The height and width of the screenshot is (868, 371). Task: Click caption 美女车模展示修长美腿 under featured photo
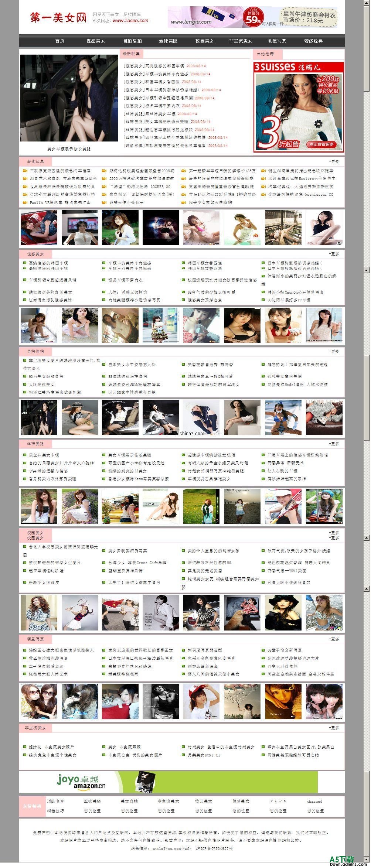pos(69,149)
